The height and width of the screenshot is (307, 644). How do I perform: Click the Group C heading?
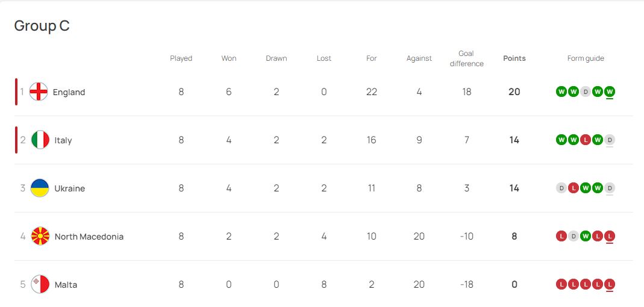point(42,25)
